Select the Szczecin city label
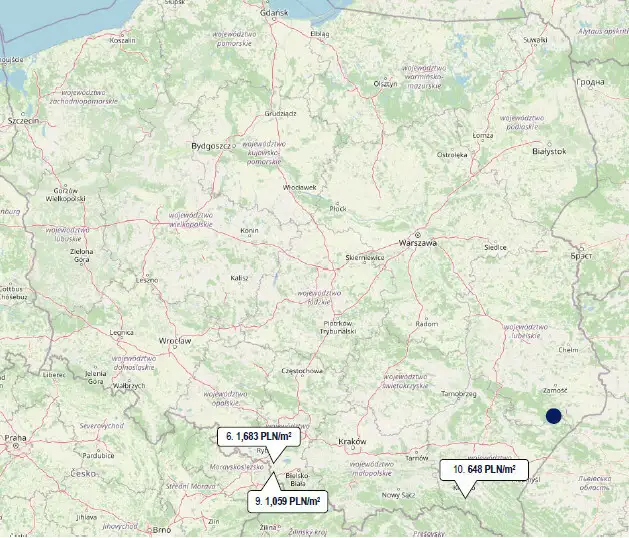 (24, 121)
